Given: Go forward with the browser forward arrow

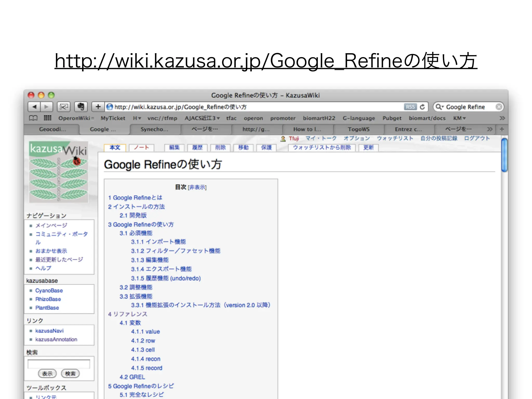Looking at the screenshot, I should click(46, 107).
